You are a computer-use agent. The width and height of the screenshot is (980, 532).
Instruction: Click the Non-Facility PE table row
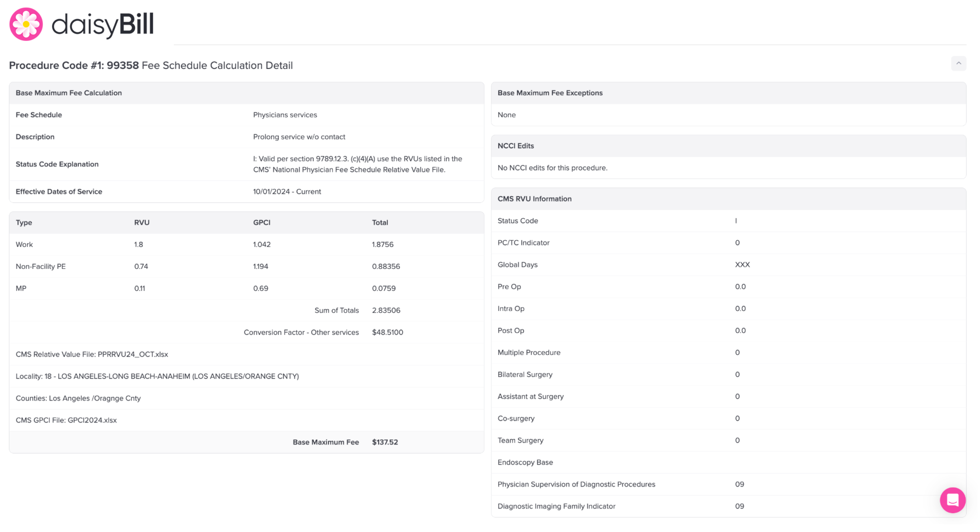(x=41, y=266)
